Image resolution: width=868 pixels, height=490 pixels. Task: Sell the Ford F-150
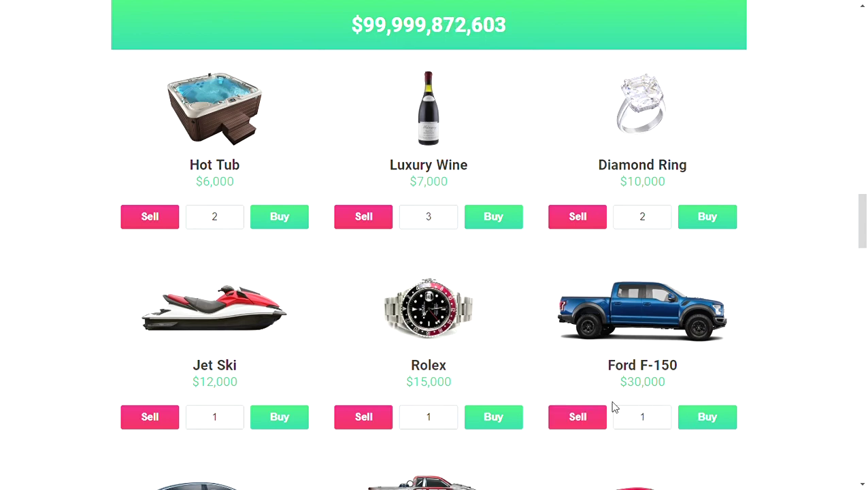click(x=578, y=417)
